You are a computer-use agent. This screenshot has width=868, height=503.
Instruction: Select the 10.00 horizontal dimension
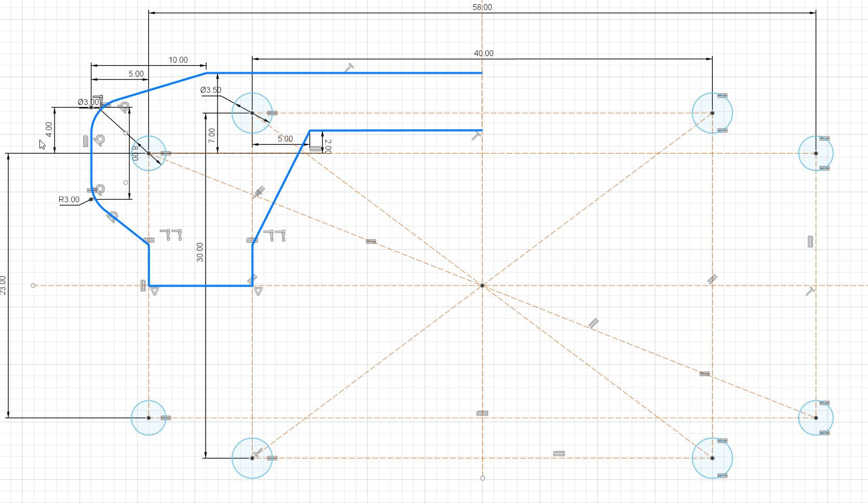click(178, 60)
